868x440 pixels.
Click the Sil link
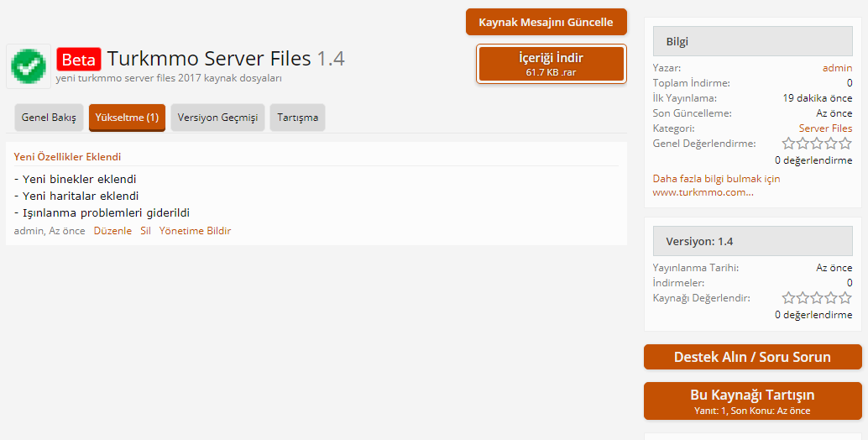point(145,231)
